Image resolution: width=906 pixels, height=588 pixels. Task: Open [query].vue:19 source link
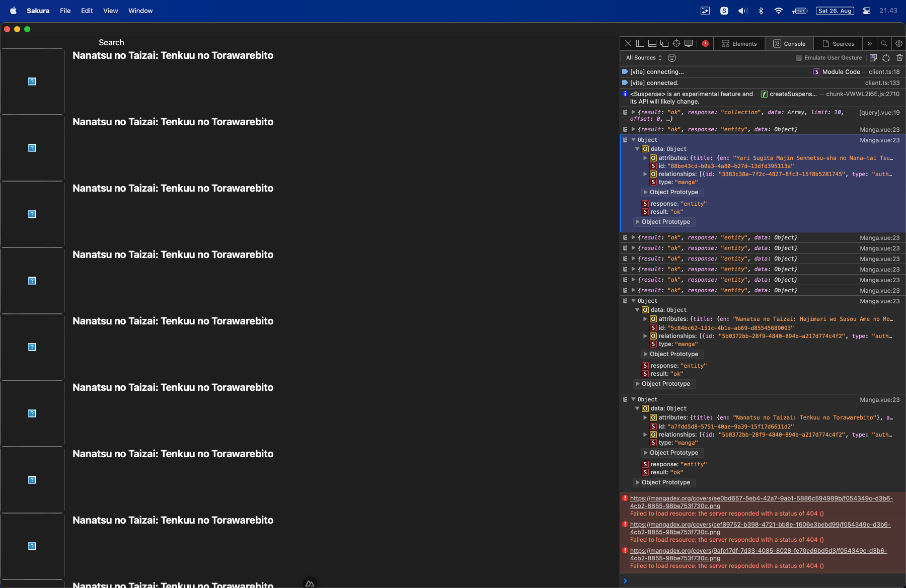879,113
